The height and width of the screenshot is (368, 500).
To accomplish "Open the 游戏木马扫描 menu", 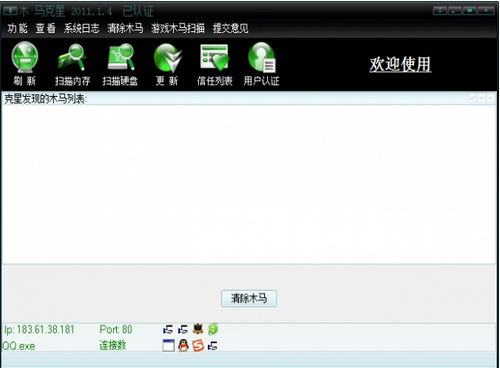I will pyautogui.click(x=178, y=28).
